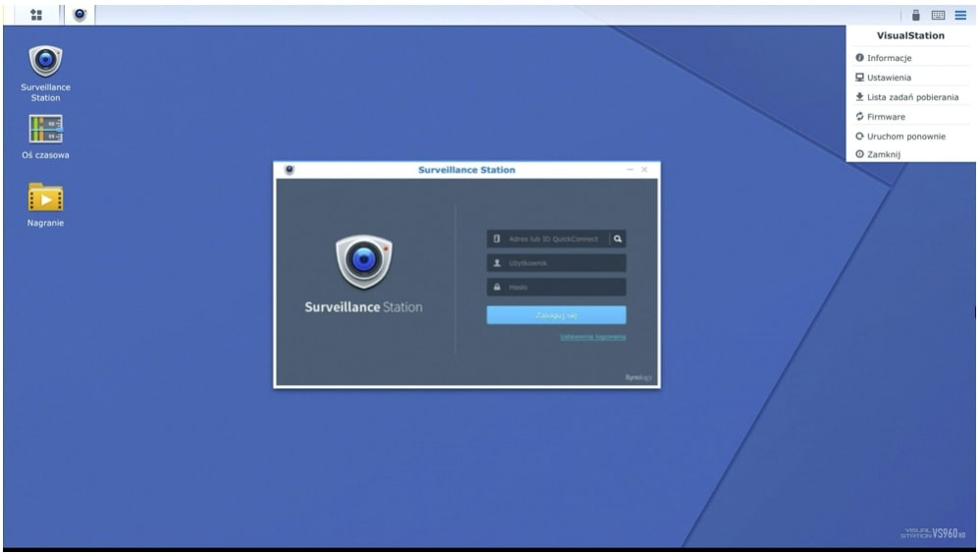Toggle the VisualStation hamburger menu
The height and width of the screenshot is (554, 980).
[x=960, y=15]
